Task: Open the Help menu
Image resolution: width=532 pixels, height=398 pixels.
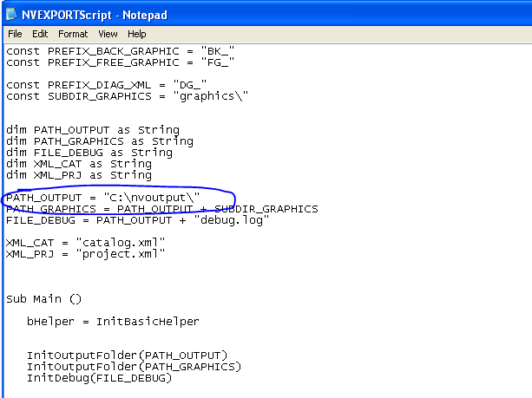Action: click(137, 34)
